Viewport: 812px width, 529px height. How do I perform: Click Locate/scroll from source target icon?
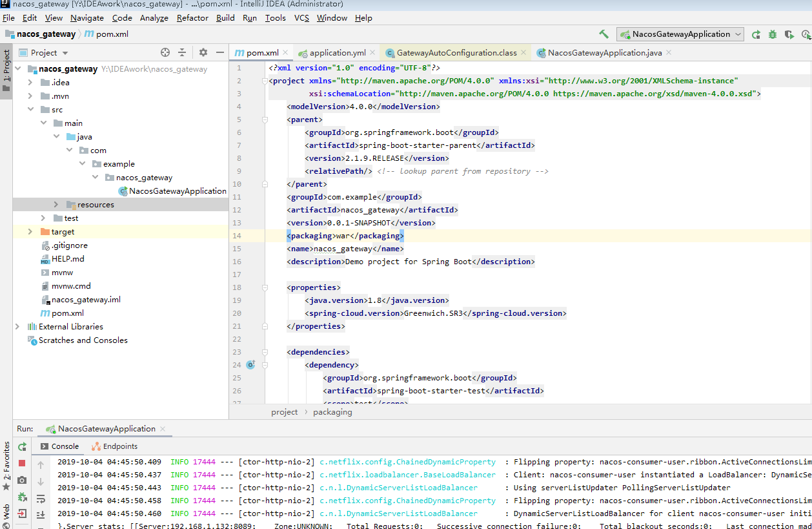pos(165,52)
